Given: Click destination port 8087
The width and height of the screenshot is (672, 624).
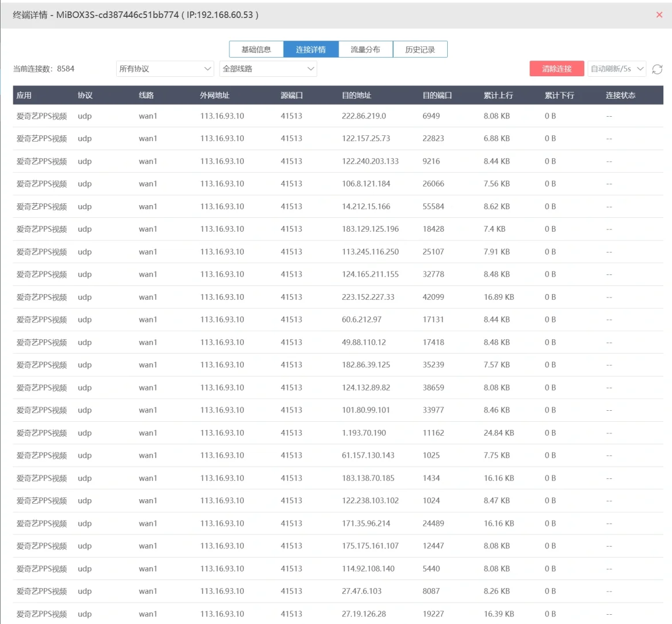Looking at the screenshot, I should [431, 592].
